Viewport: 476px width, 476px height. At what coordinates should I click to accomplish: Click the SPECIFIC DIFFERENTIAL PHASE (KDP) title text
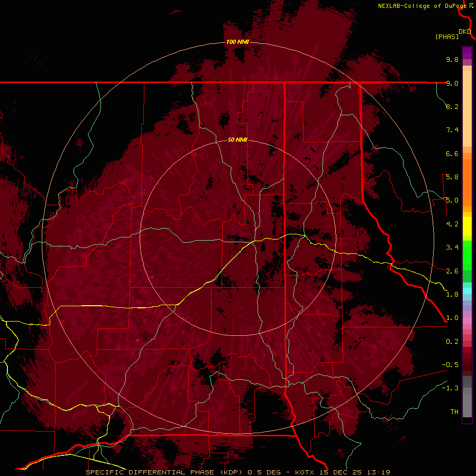(164, 472)
